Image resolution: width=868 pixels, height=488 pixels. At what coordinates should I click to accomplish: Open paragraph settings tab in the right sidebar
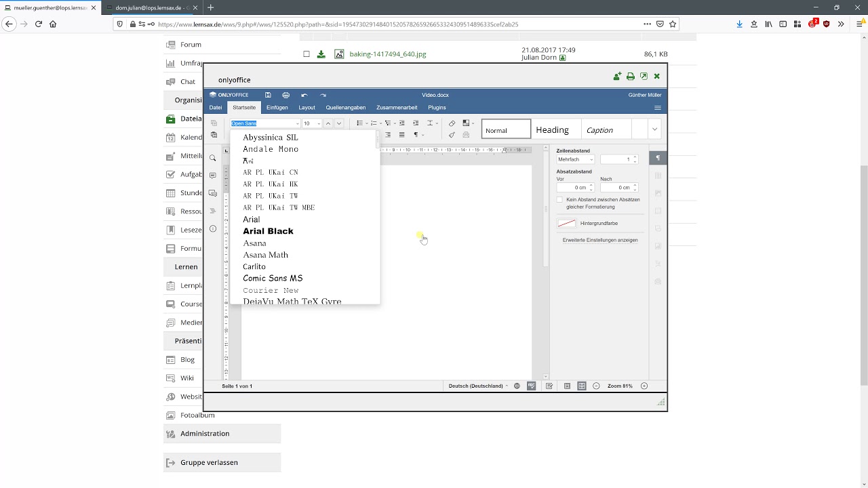[x=658, y=158]
